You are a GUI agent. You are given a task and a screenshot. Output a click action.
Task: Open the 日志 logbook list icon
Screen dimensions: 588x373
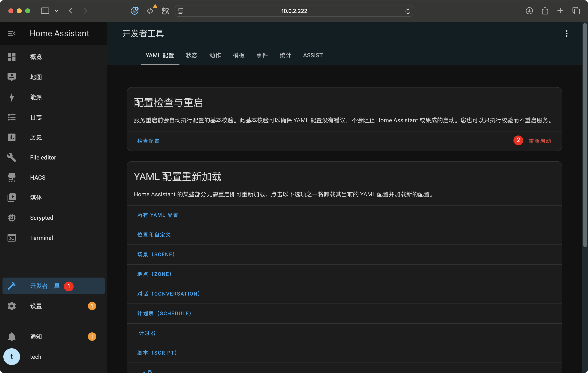click(12, 117)
